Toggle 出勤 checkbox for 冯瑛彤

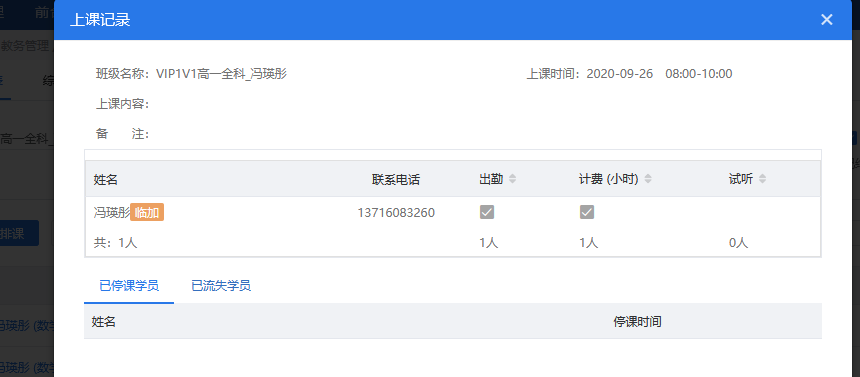pos(487,212)
